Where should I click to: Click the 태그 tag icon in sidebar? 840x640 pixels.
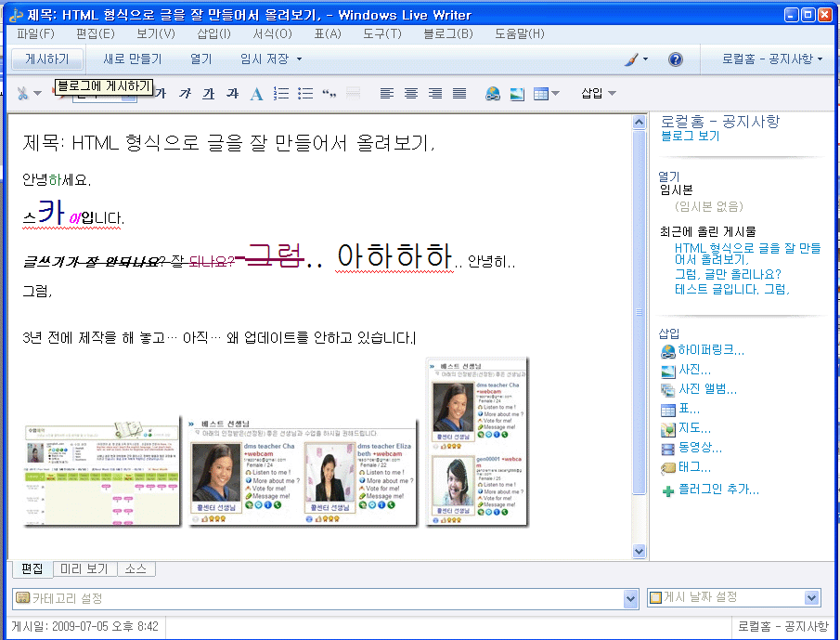point(668,467)
